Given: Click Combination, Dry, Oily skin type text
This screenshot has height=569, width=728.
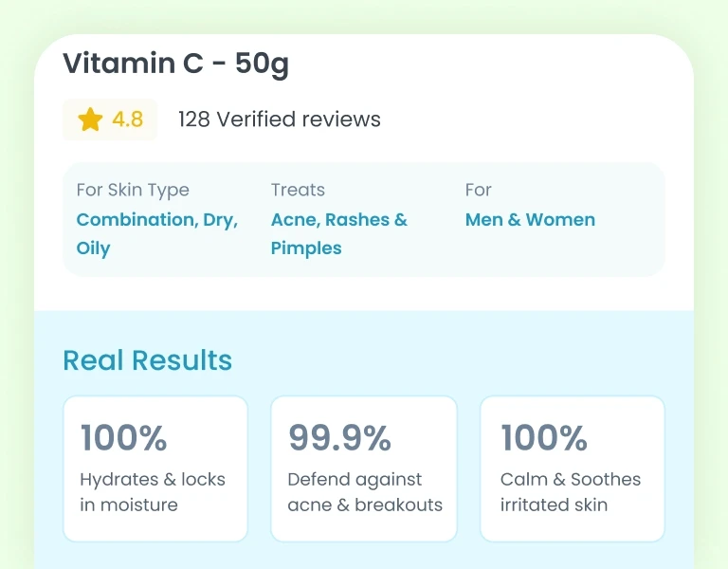Looking at the screenshot, I should tap(156, 233).
